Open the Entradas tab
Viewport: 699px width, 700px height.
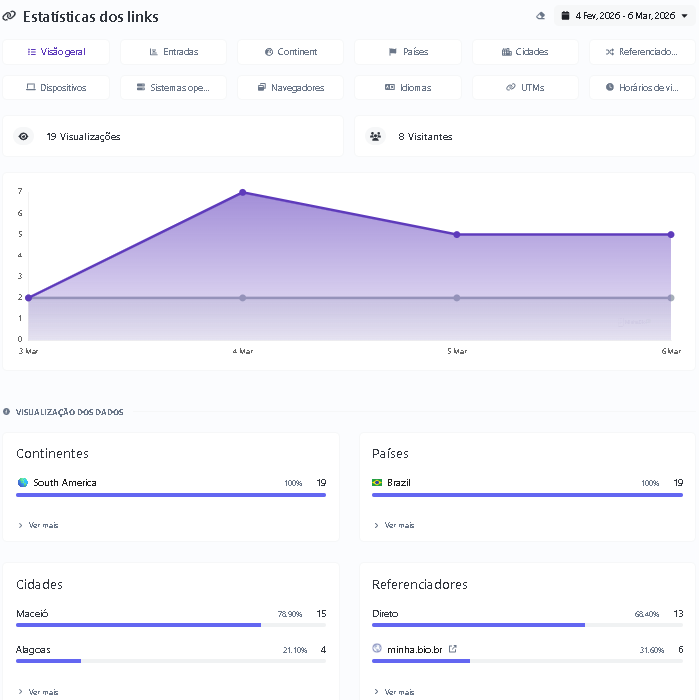173,52
